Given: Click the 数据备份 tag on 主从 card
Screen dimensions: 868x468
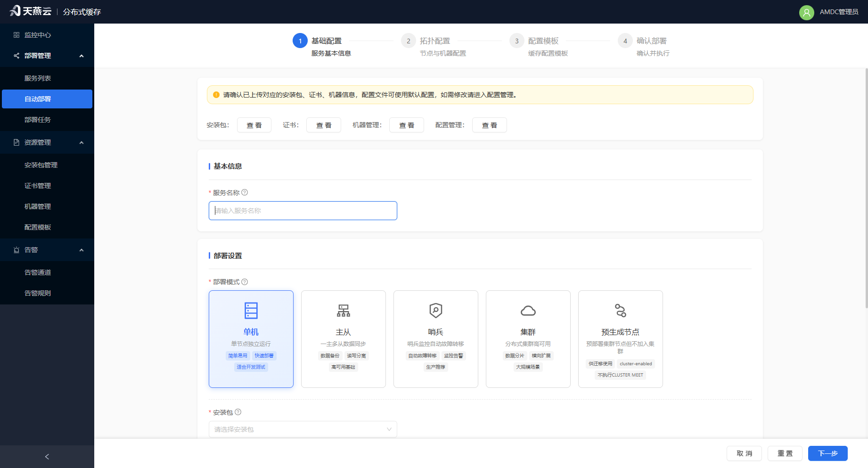Looking at the screenshot, I should coord(330,356).
